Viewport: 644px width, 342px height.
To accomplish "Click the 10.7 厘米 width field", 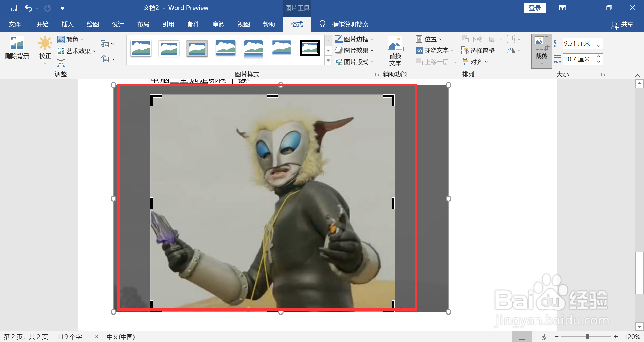I will 578,59.
